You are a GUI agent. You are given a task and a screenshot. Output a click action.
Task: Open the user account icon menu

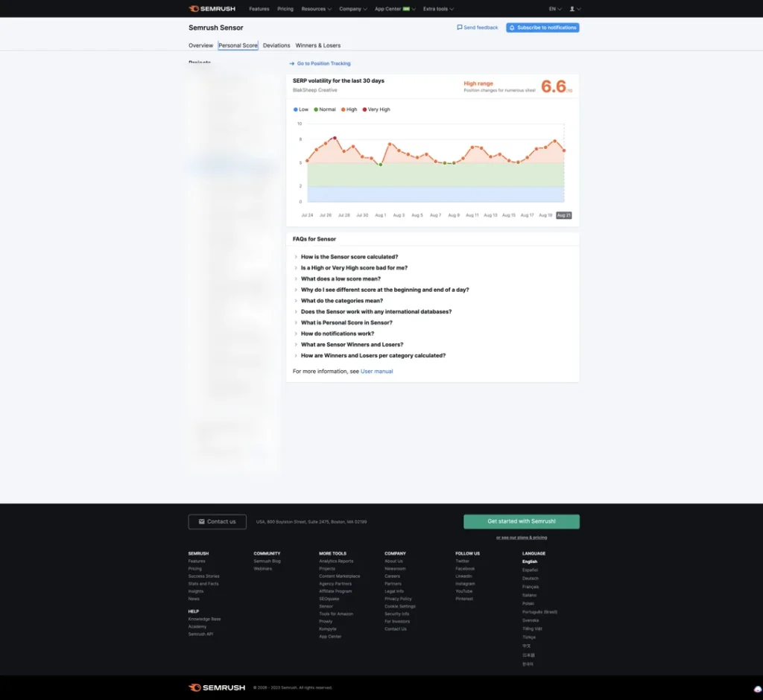point(574,9)
